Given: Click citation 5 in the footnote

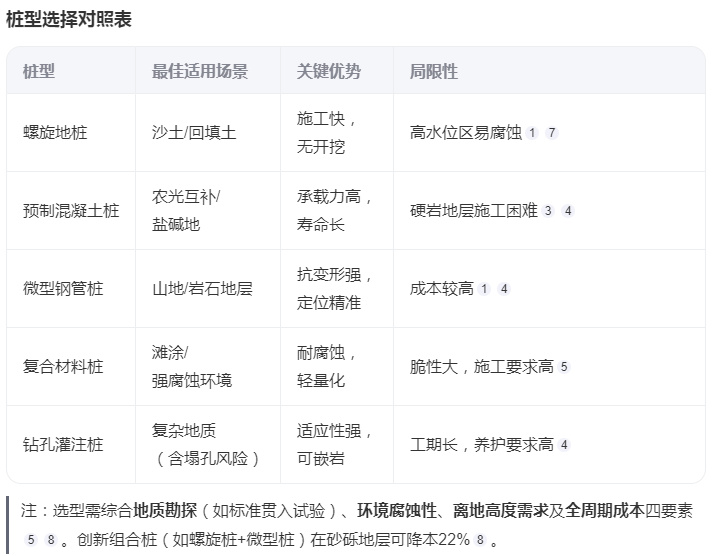Looking at the screenshot, I should (x=31, y=540).
